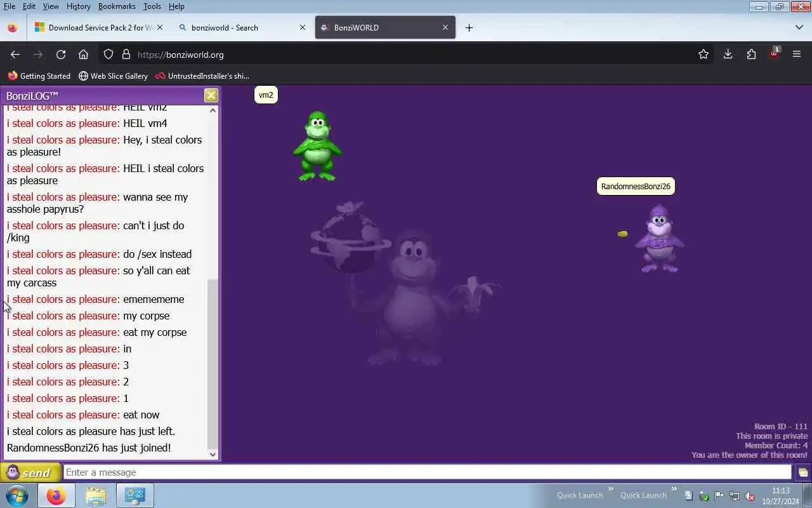Open Windows Explorer from taskbar
Screen dimensions: 812x508
click(95, 495)
